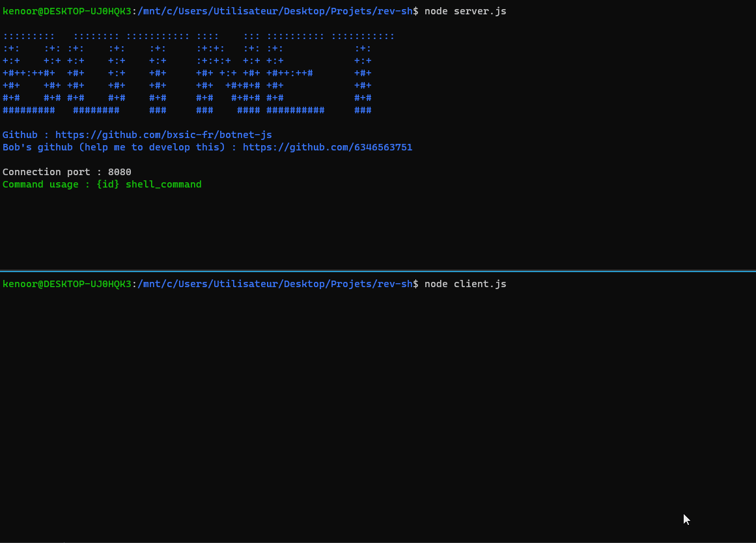Select the node client.js command text
Viewport: 756px width, 543px height.
pyautogui.click(x=466, y=284)
